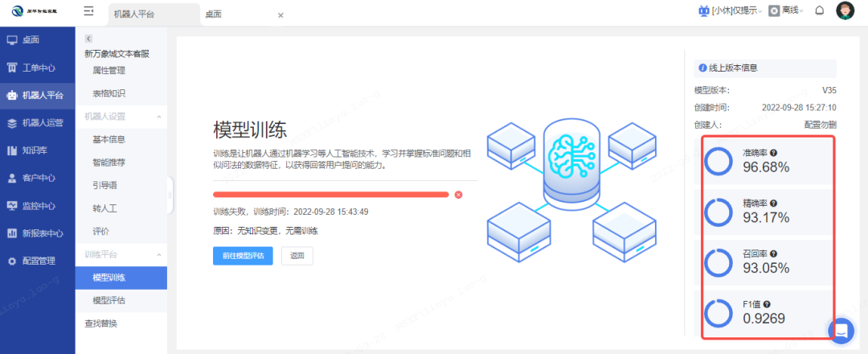
Task: Click help icon next to F1值
Action: click(767, 304)
